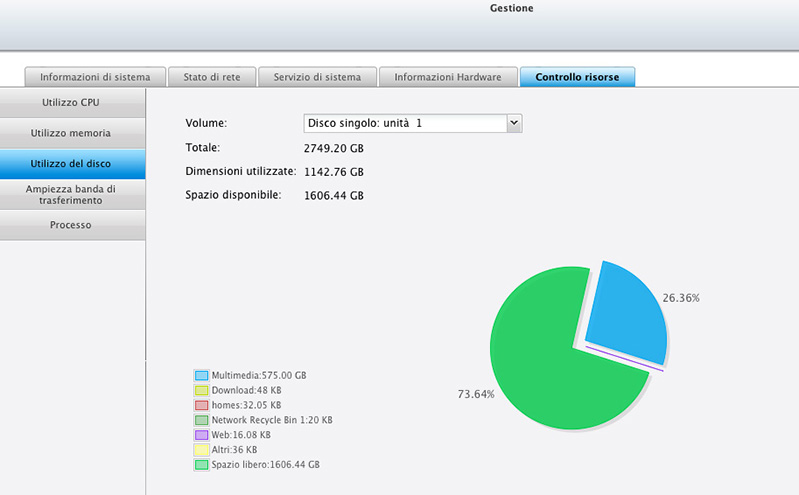Show Utilizzo CPU panel
This screenshot has width=799, height=495.
71,103
